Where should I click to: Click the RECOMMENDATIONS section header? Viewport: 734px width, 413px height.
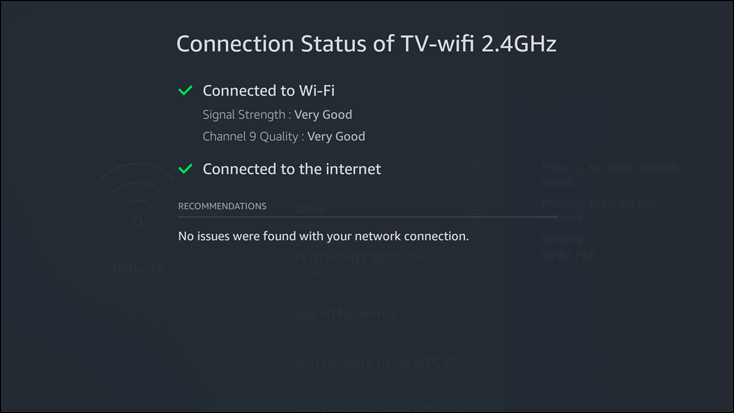[x=222, y=206]
